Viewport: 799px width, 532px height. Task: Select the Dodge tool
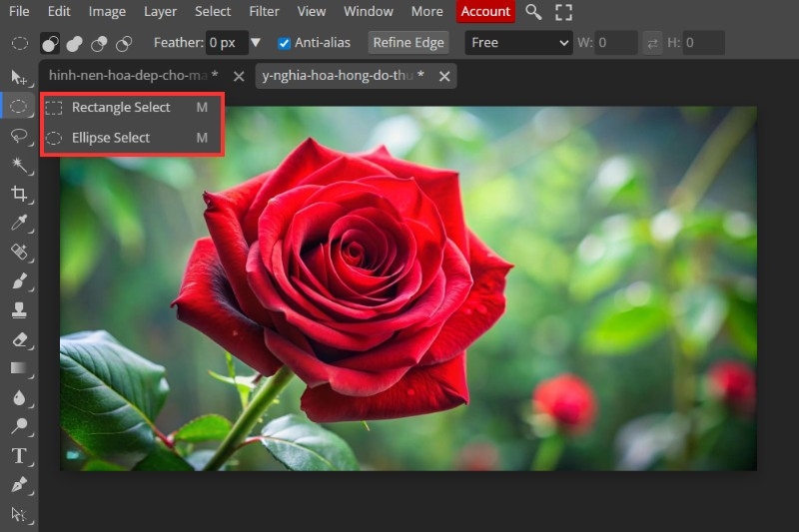[19, 426]
